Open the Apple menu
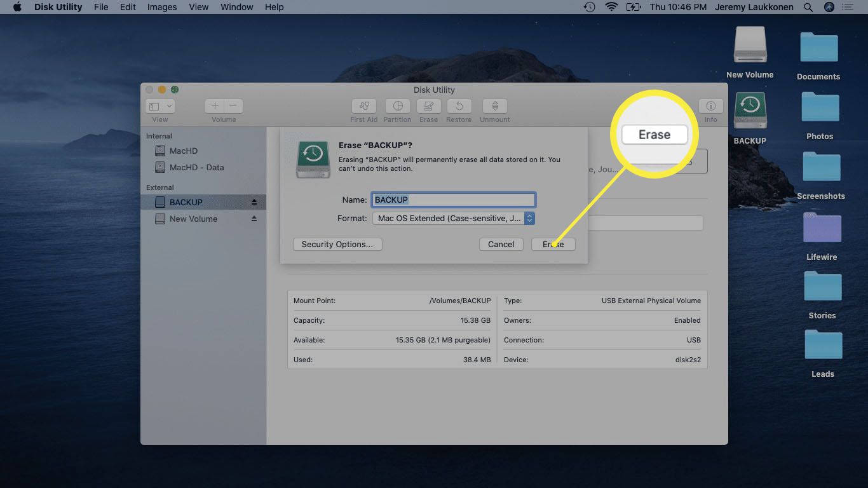The width and height of the screenshot is (868, 488). pos(17,7)
